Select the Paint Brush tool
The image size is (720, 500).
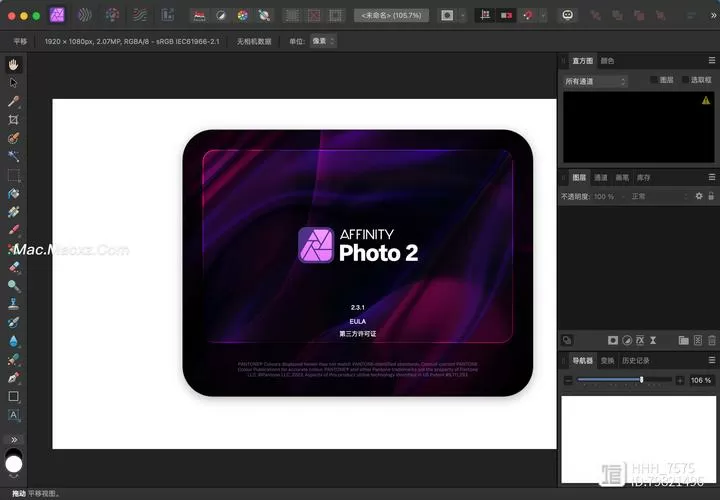(13, 230)
